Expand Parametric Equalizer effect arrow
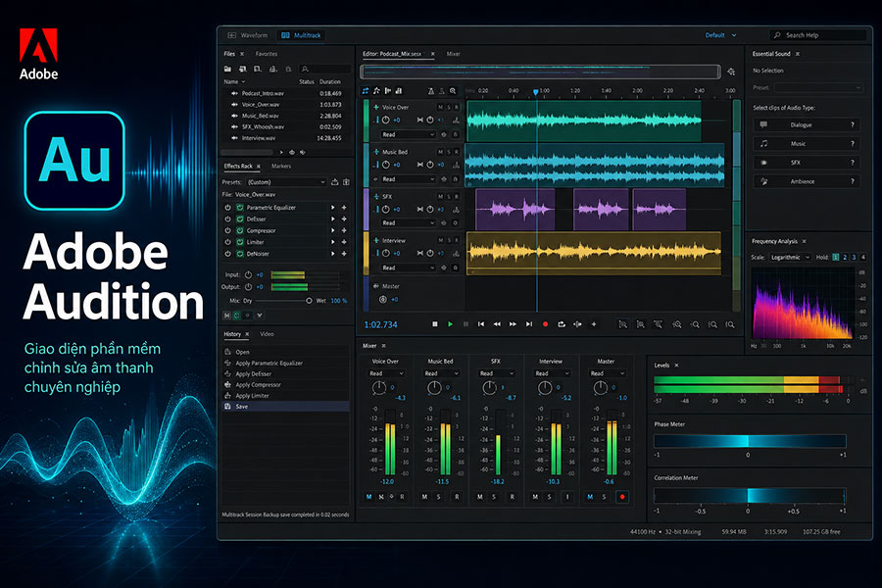Image resolution: width=882 pixels, height=588 pixels. pyautogui.click(x=333, y=207)
